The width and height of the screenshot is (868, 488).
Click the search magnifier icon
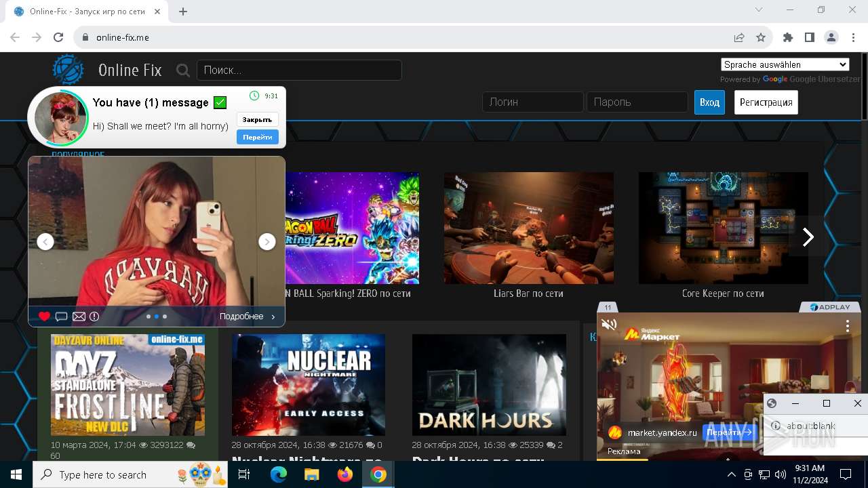[183, 70]
